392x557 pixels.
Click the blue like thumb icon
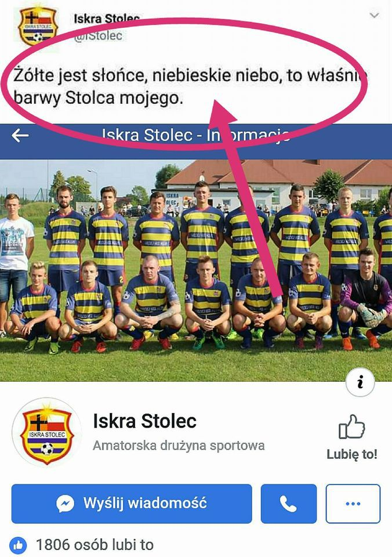(x=18, y=545)
